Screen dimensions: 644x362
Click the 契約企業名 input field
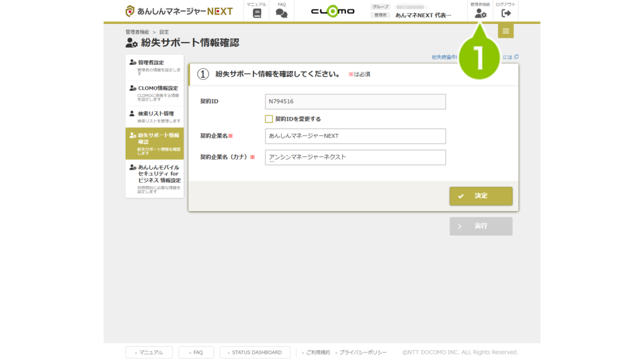pos(355,136)
